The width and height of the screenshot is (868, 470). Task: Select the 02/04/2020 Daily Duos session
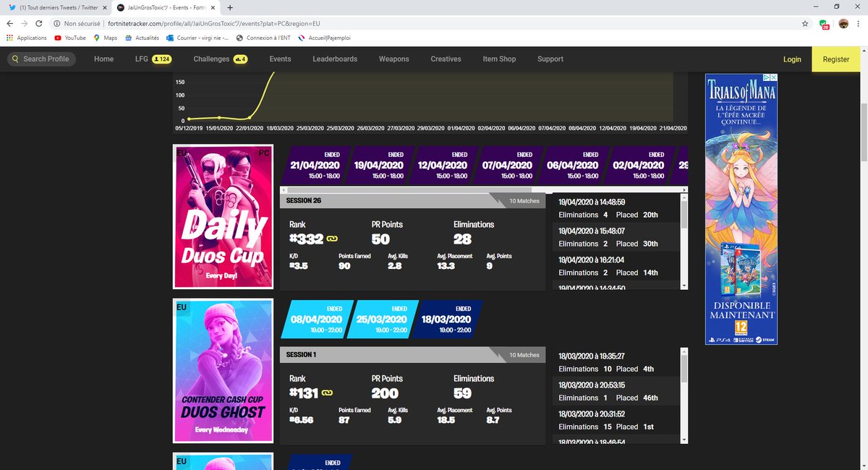pyautogui.click(x=640, y=165)
